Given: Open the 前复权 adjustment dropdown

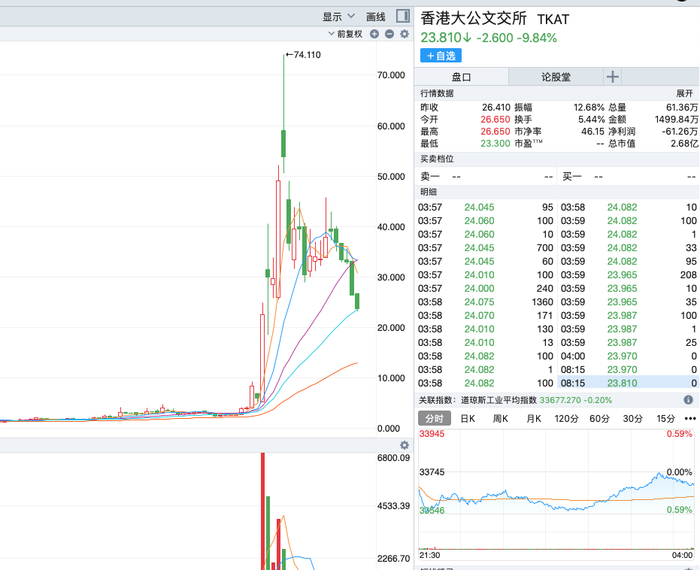Looking at the screenshot, I should [345, 34].
